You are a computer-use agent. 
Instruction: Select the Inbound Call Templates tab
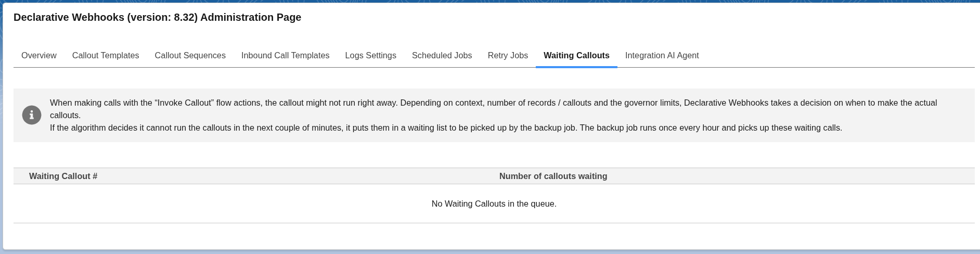(x=286, y=56)
